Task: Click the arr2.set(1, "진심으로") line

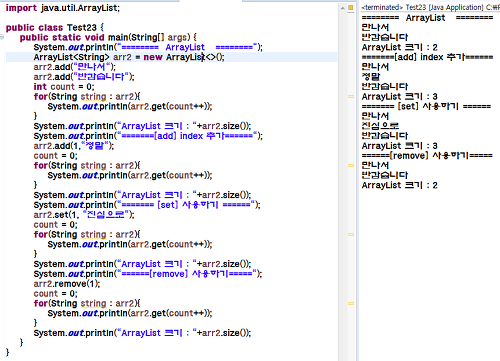Action: point(84,215)
